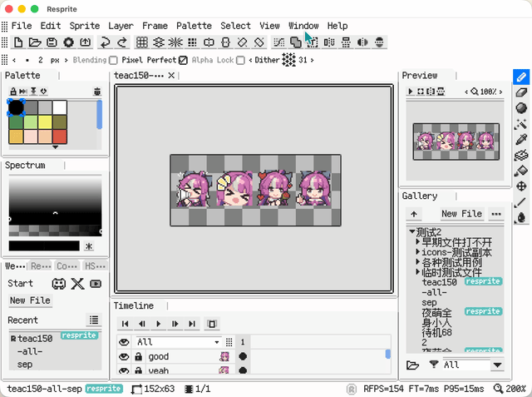Collapse the 测试2 gallery folder

pos(412,231)
